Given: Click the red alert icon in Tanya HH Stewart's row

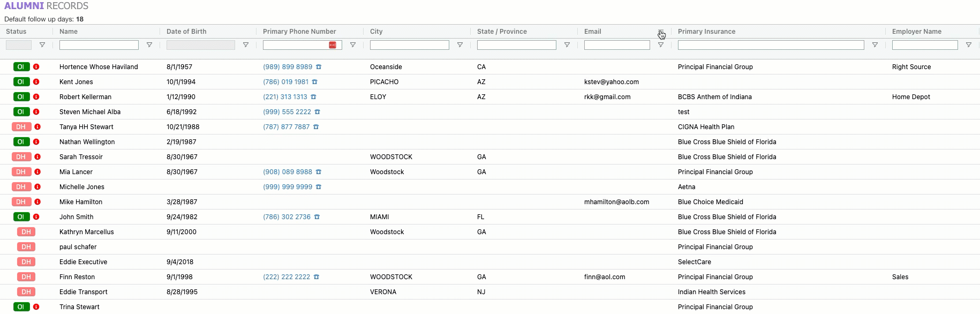Looking at the screenshot, I should [x=37, y=127].
